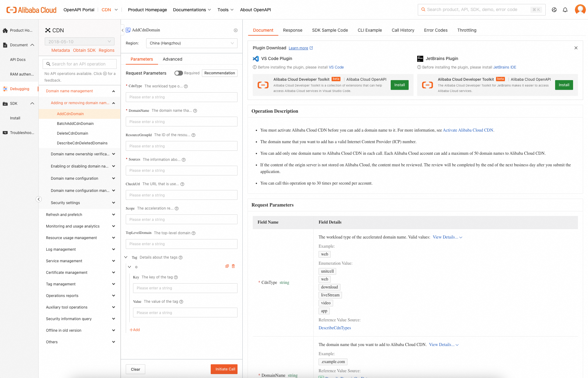588x378 pixels.
Task: Open the Region China (Hangzhou) dropdown
Action: pos(192,43)
